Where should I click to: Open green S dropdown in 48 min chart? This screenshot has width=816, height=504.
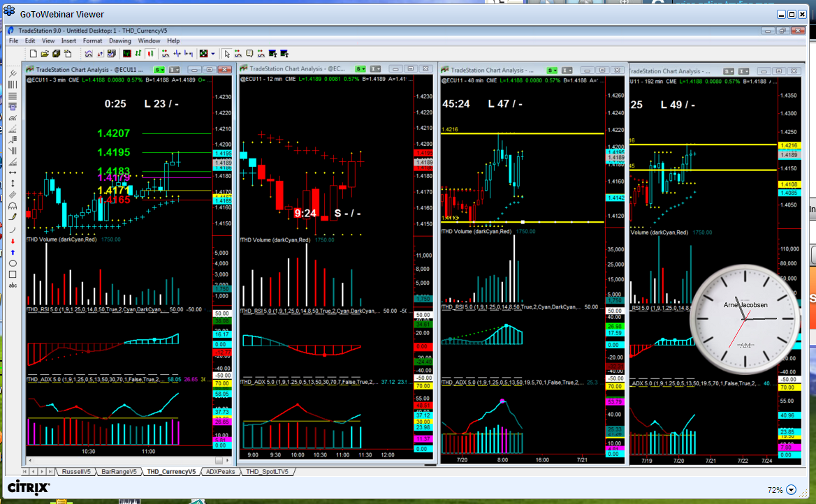[x=552, y=71]
